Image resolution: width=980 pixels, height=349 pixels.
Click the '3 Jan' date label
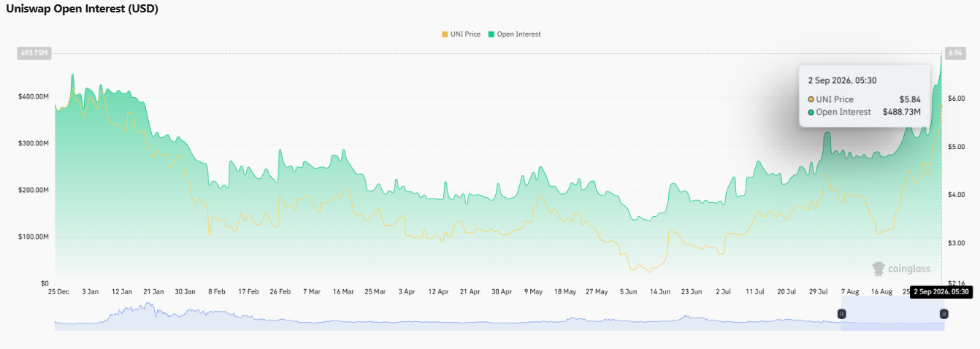click(x=91, y=291)
